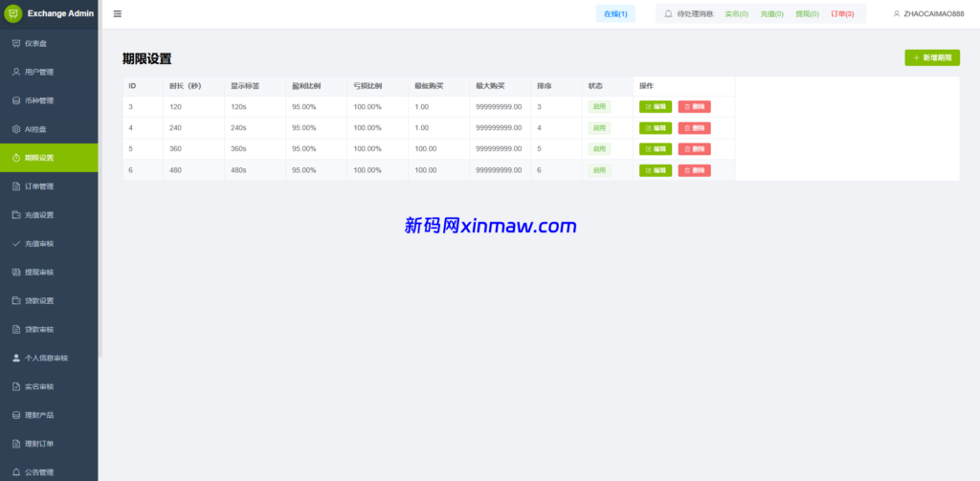980x481 pixels.
Task: Click the user avatar icon beside ZHAOCAIMAO888
Action: (x=897, y=13)
